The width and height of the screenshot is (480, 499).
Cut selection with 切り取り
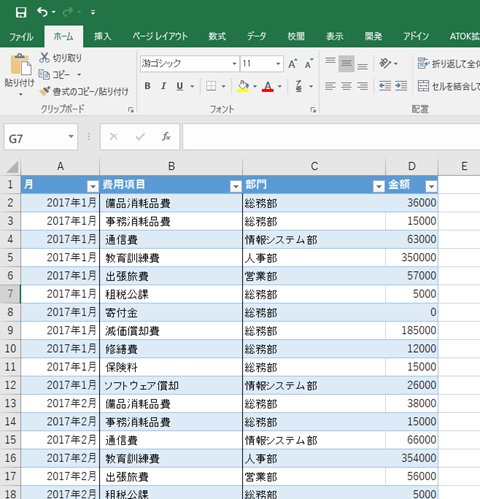pyautogui.click(x=60, y=58)
